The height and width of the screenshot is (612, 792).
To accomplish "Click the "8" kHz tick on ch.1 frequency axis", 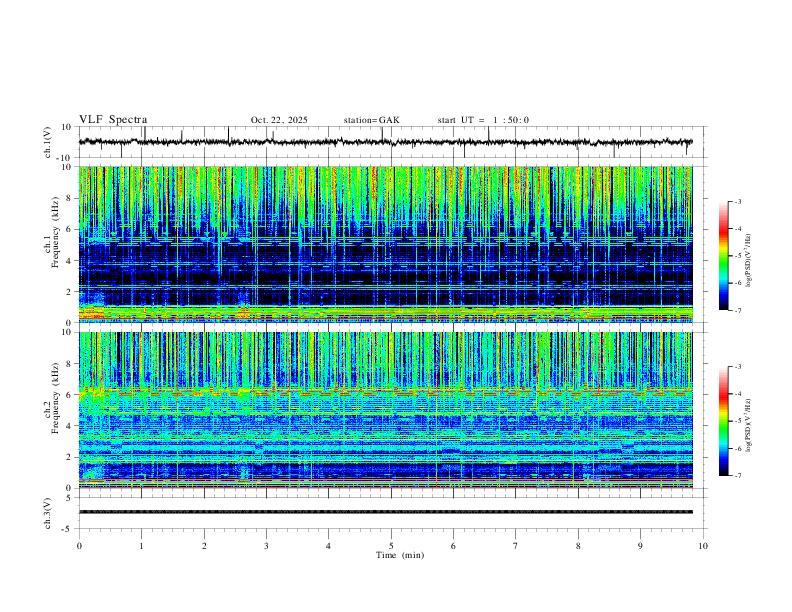I will pos(70,198).
